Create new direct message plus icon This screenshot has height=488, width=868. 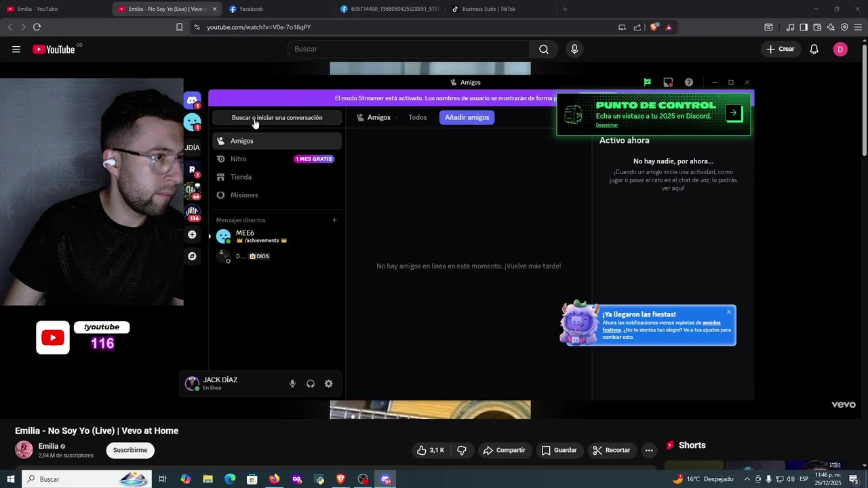[x=334, y=220]
